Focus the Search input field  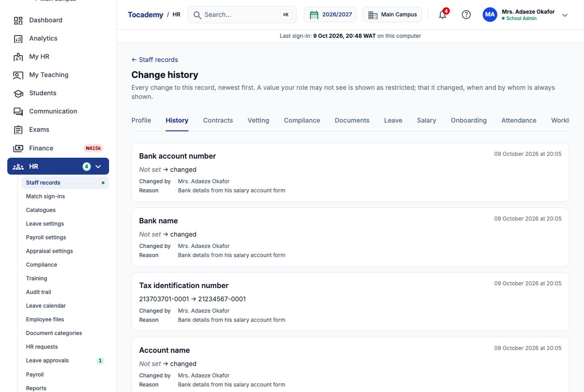(242, 15)
